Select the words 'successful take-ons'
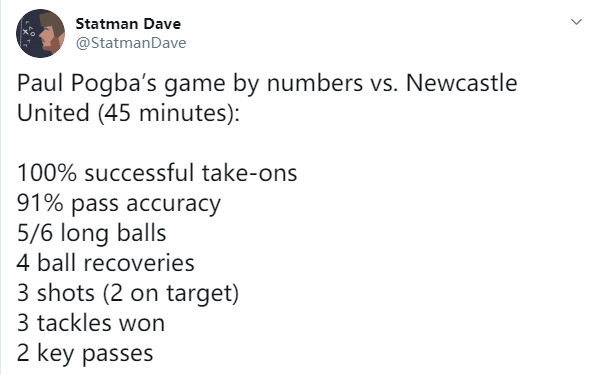The height and width of the screenshot is (375, 596). 190,172
